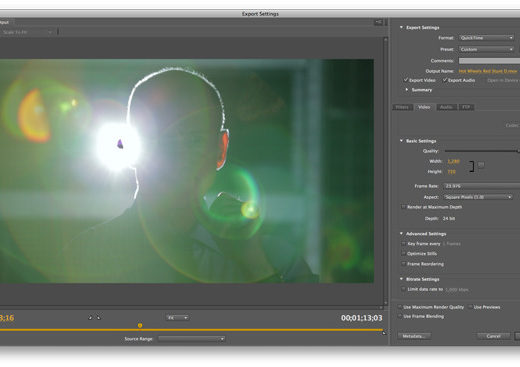The height and width of the screenshot is (367, 520).
Task: Click into the Comments field
Action: [489, 61]
